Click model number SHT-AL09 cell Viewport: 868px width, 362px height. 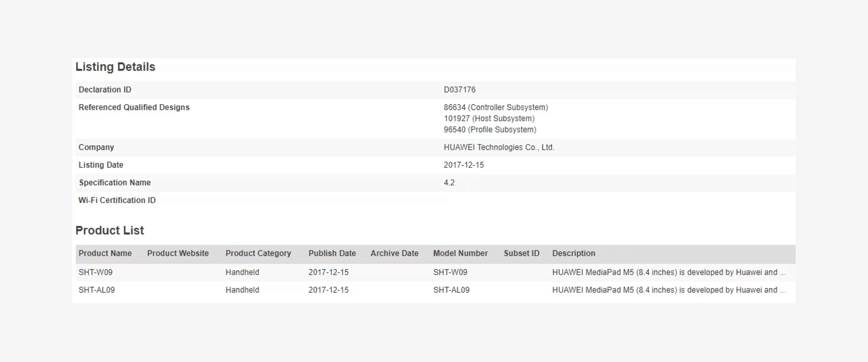pos(451,290)
